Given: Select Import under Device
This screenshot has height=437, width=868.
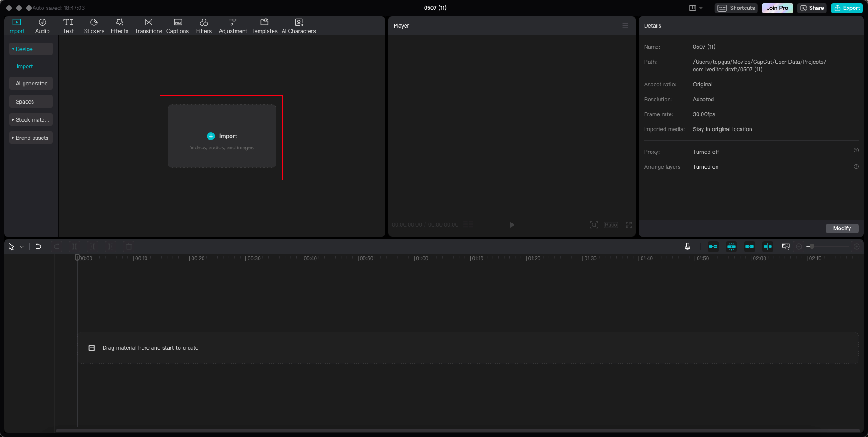Looking at the screenshot, I should pos(25,66).
